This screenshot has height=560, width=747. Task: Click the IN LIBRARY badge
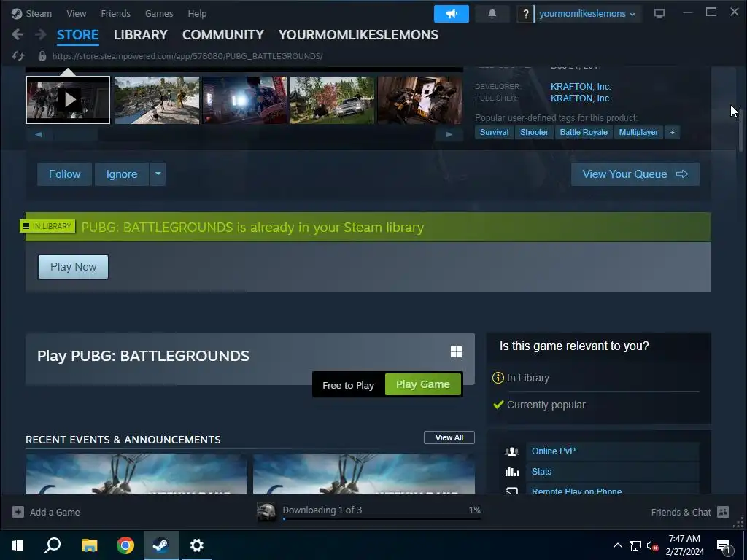coord(47,226)
